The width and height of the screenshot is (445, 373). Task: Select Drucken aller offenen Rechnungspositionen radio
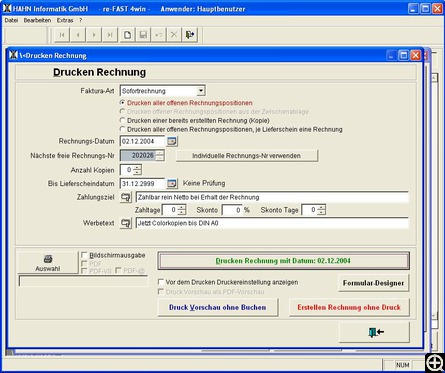tap(123, 103)
